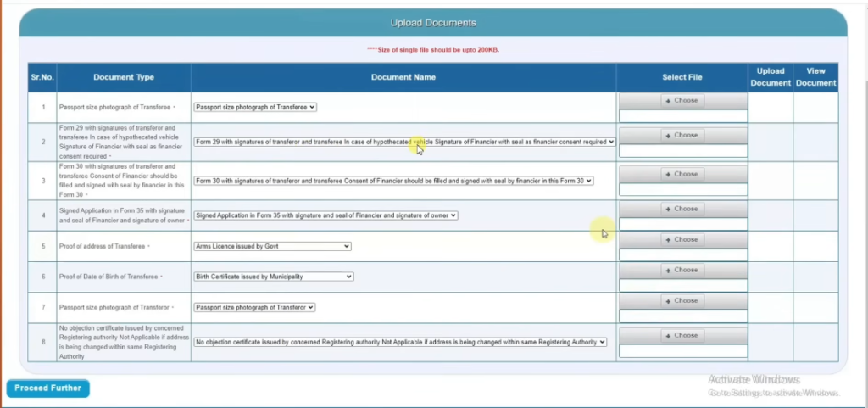
Task: Open the Passport size photograph of Transferee dropdown
Action: click(255, 107)
